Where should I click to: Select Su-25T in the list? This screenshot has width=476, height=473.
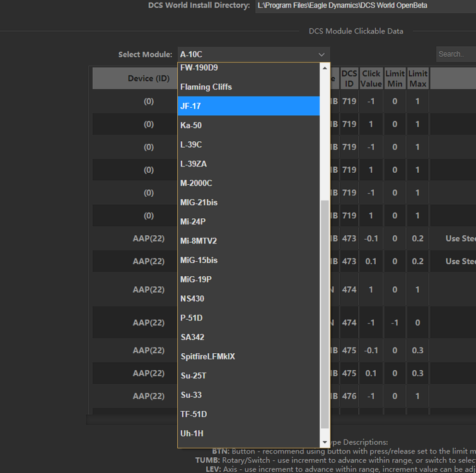tap(248, 376)
